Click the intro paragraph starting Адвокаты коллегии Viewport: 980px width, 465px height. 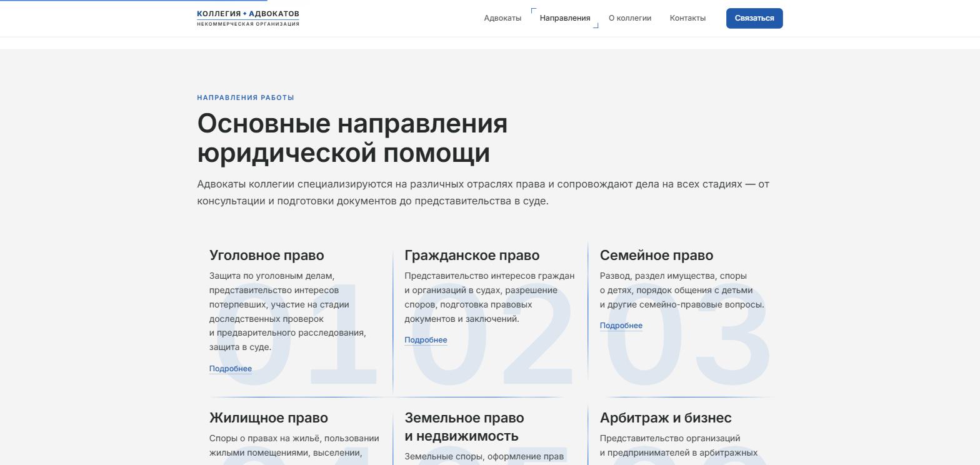tap(483, 192)
